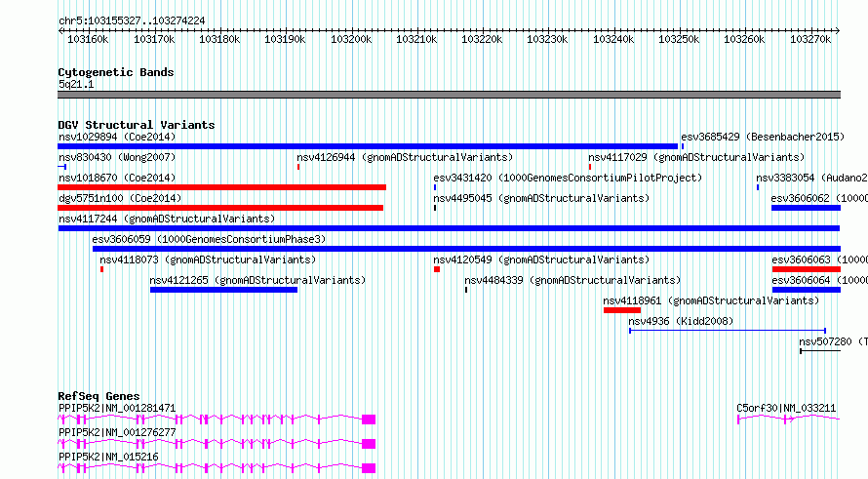This screenshot has height=479, width=868.
Task: Click the esv3606064 variant label
Action: tap(819, 280)
